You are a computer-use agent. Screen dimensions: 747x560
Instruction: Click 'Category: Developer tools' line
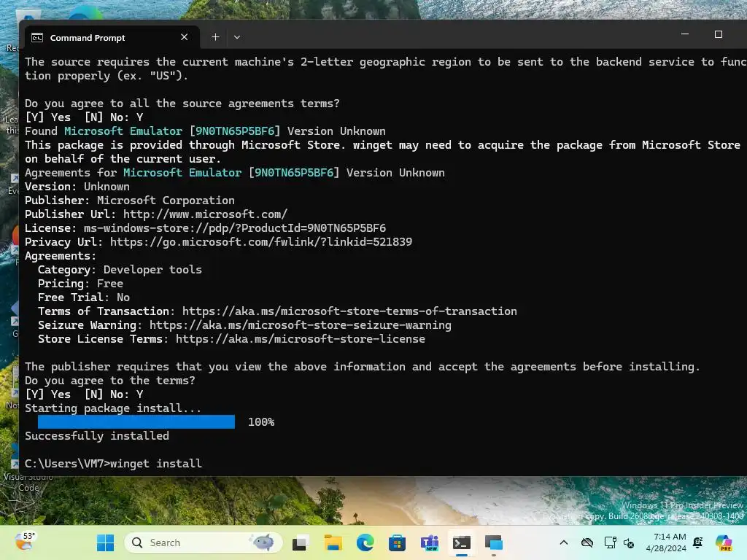[x=120, y=270]
